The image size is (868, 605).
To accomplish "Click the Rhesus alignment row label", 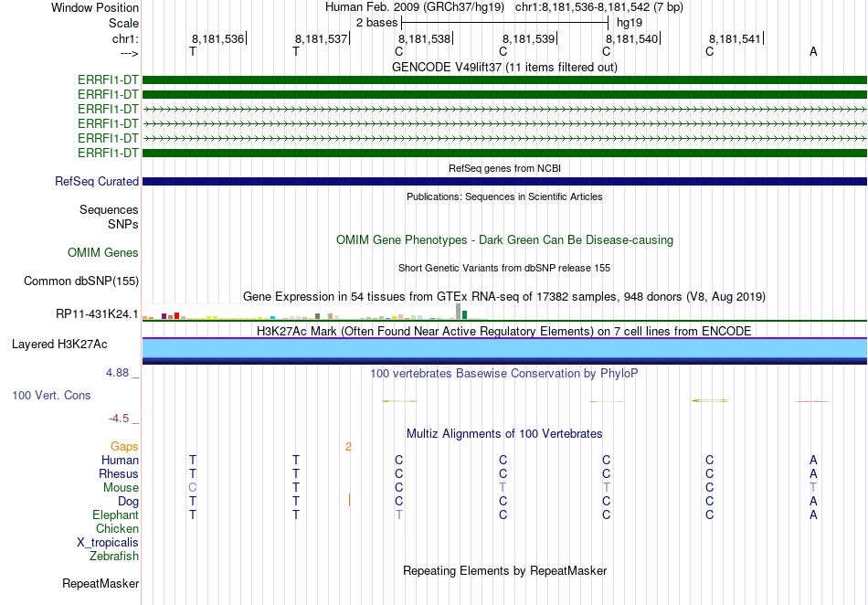I will tap(119, 474).
